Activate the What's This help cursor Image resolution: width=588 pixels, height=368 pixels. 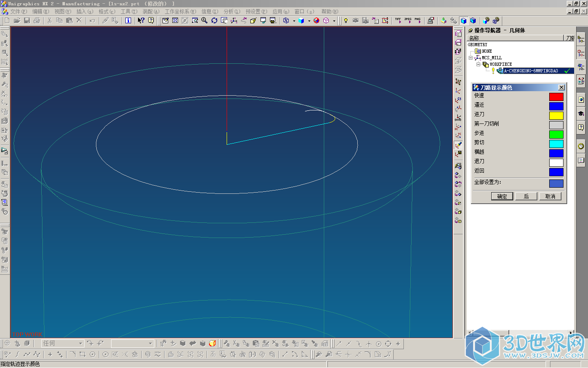pos(141,20)
